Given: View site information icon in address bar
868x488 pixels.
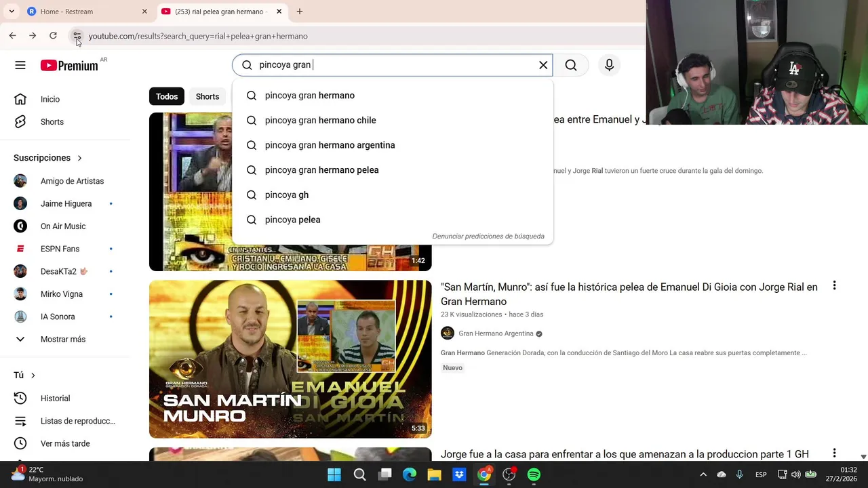Looking at the screenshot, I should (77, 36).
